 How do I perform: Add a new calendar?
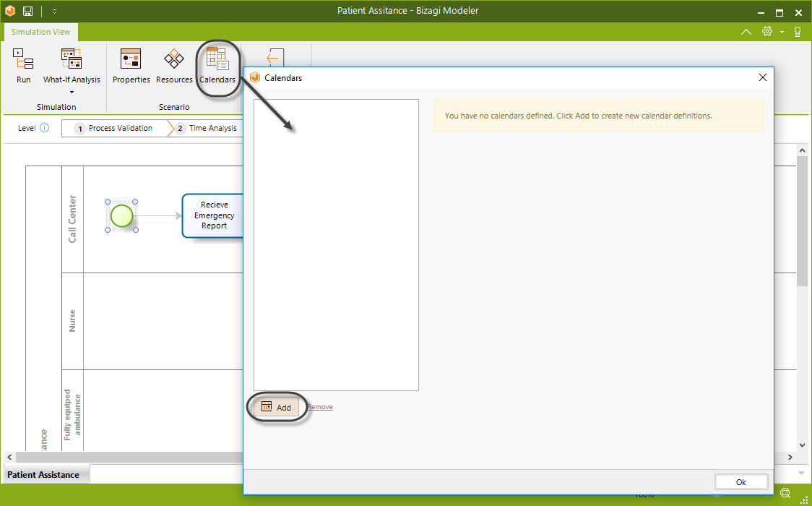(x=277, y=408)
